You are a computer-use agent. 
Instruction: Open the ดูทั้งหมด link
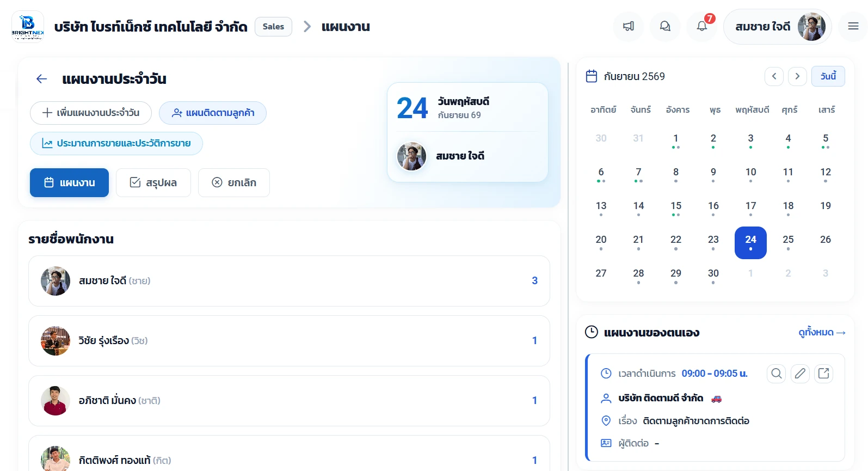coord(822,332)
